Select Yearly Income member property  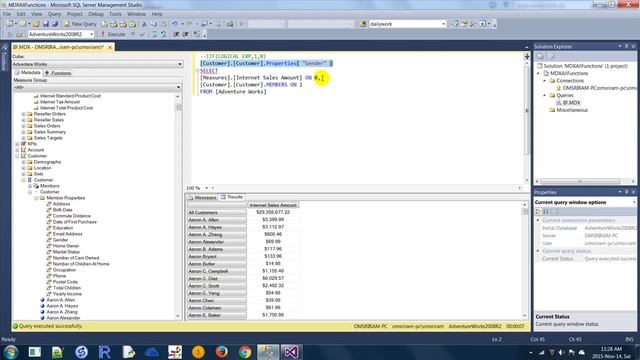pos(67,294)
